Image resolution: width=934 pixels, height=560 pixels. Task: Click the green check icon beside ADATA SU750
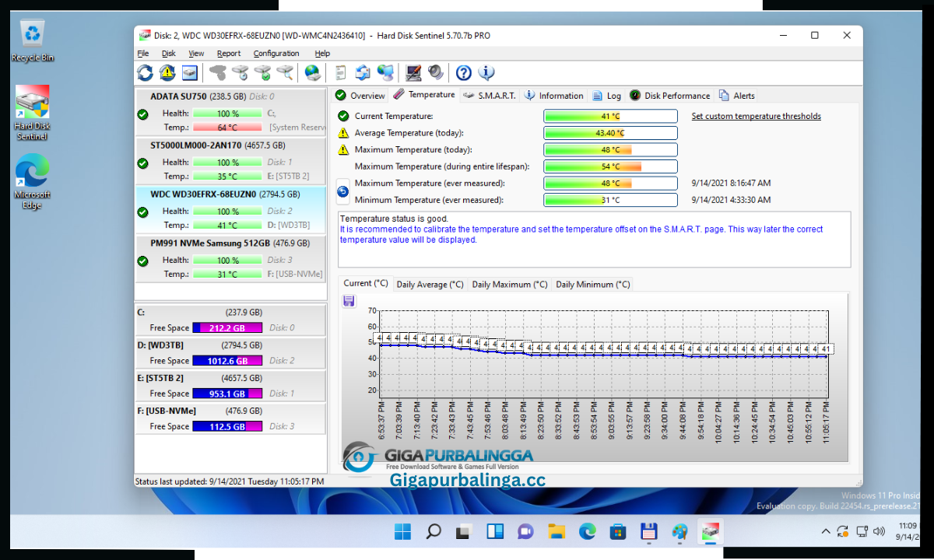point(142,114)
